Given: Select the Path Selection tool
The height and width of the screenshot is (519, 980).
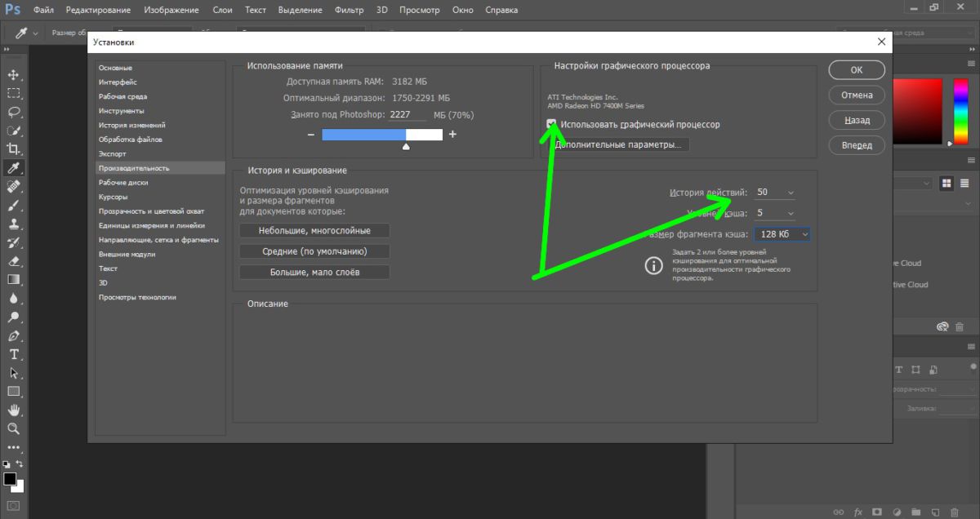Looking at the screenshot, I should (x=14, y=373).
